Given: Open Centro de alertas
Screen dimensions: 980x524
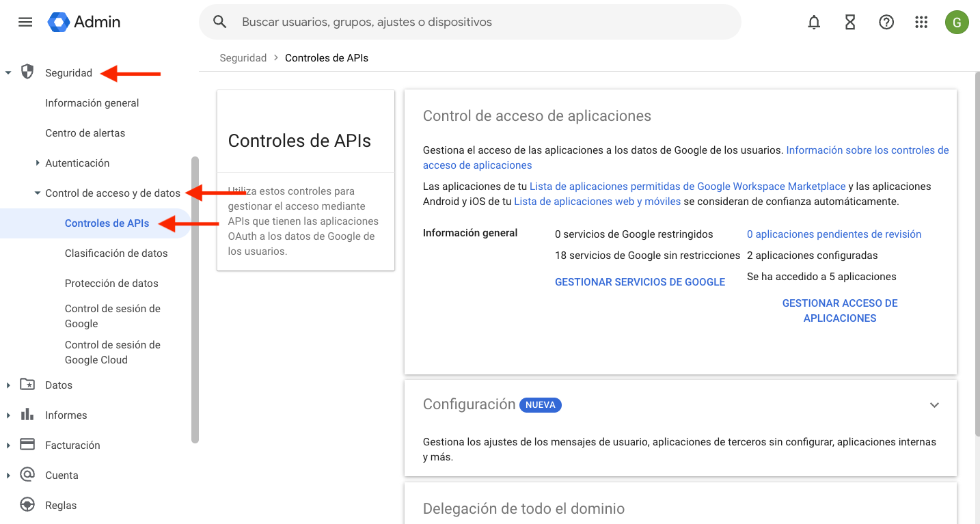Looking at the screenshot, I should (x=85, y=133).
